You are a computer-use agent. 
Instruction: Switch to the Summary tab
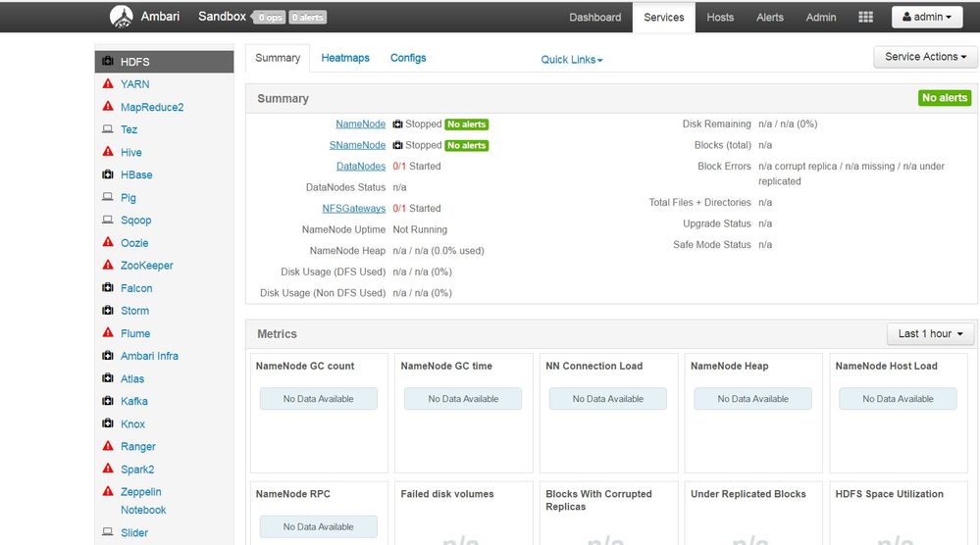tap(278, 58)
